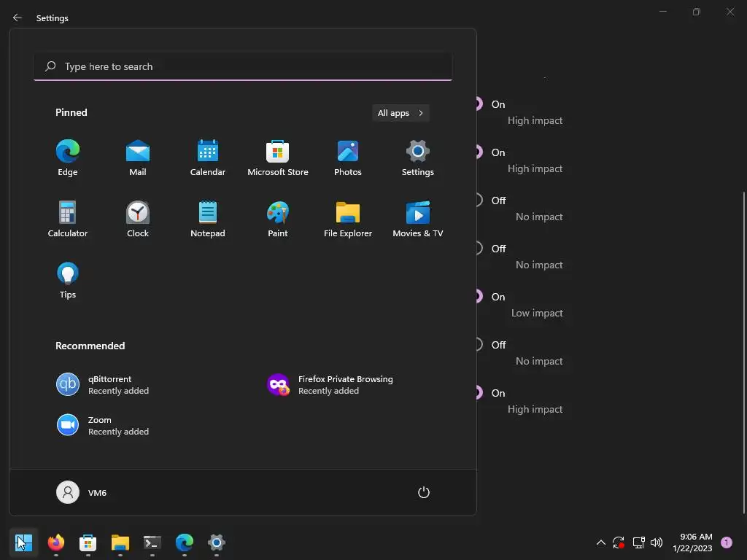Screen dimensions: 747x560
Task: Click the Type here to search box
Action: pos(243,66)
